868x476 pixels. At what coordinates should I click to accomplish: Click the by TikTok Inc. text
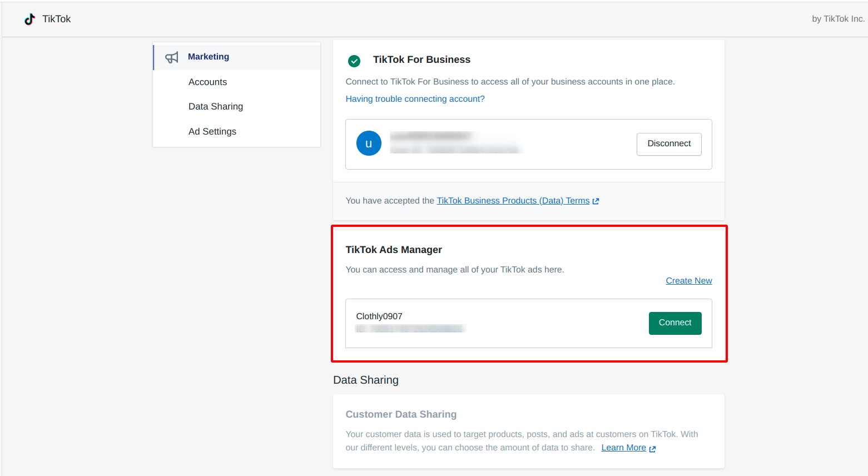pos(839,19)
